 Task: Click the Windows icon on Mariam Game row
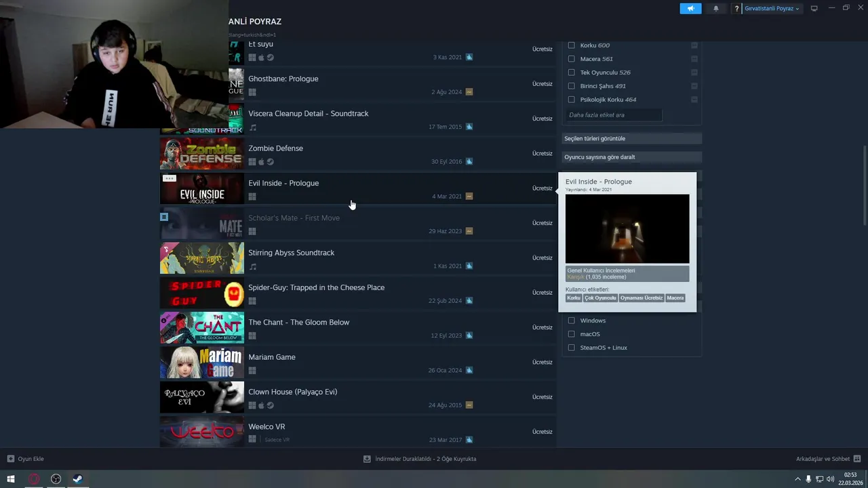(252, 371)
